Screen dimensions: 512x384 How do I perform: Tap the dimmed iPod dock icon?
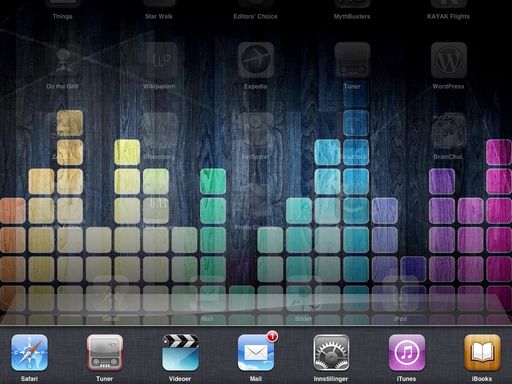click(400, 293)
